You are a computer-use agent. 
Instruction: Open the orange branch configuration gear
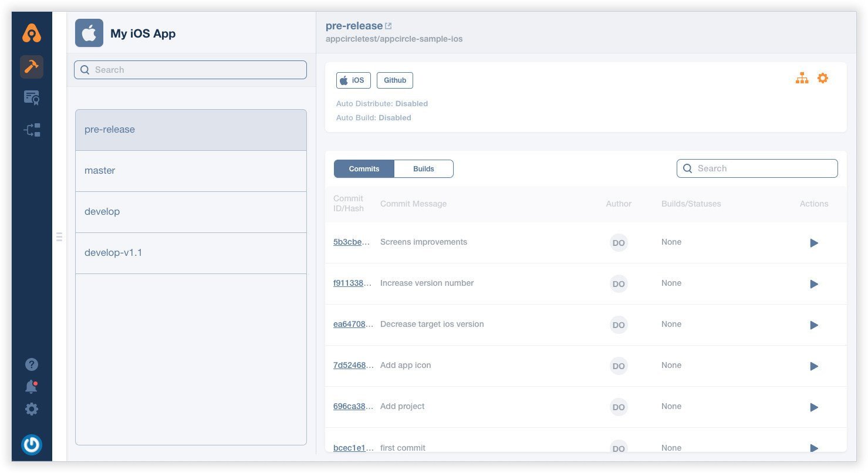click(822, 77)
